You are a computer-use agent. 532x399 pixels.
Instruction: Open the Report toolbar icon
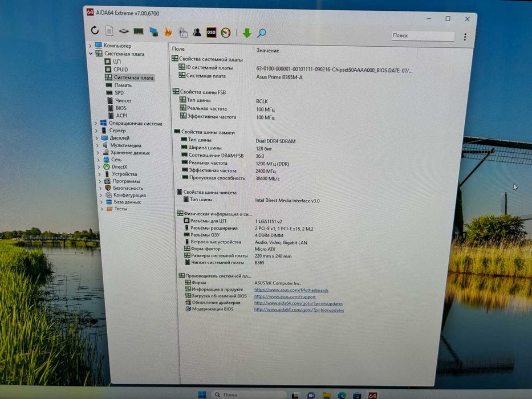coord(109,31)
